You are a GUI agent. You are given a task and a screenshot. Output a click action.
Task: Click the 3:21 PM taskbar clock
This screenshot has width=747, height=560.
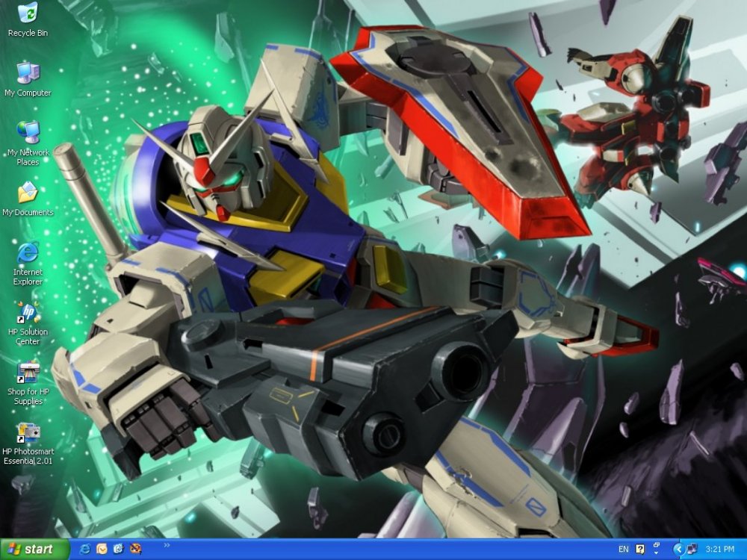tap(720, 550)
